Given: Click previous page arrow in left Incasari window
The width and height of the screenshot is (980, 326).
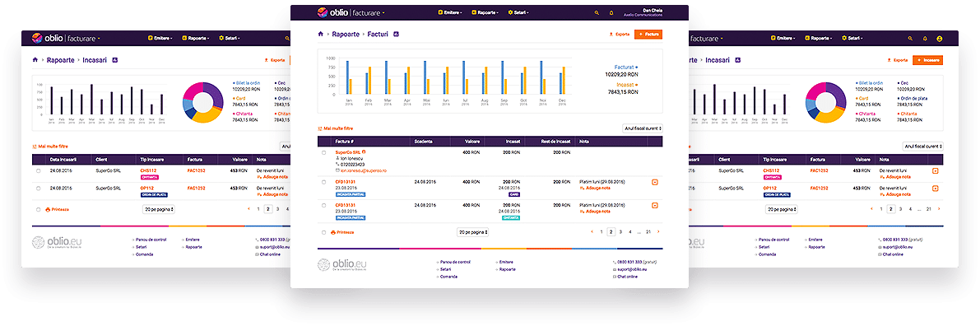Looking at the screenshot, I should [248, 209].
